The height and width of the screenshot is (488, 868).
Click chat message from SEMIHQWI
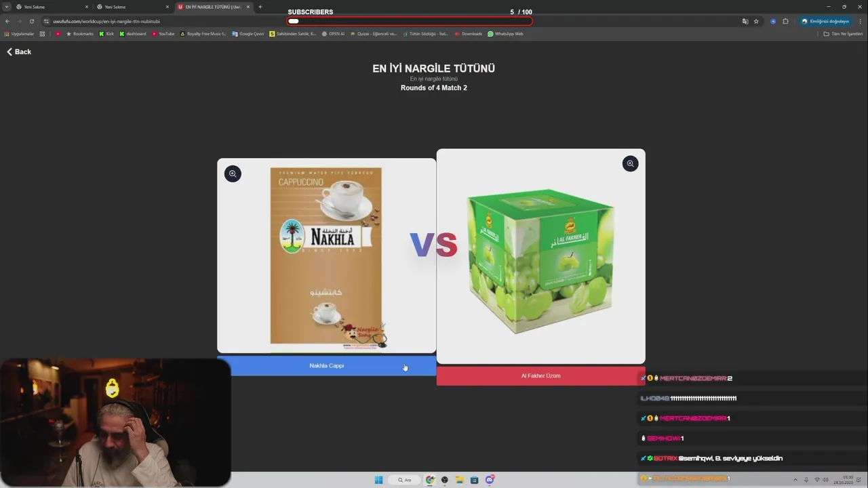663,439
